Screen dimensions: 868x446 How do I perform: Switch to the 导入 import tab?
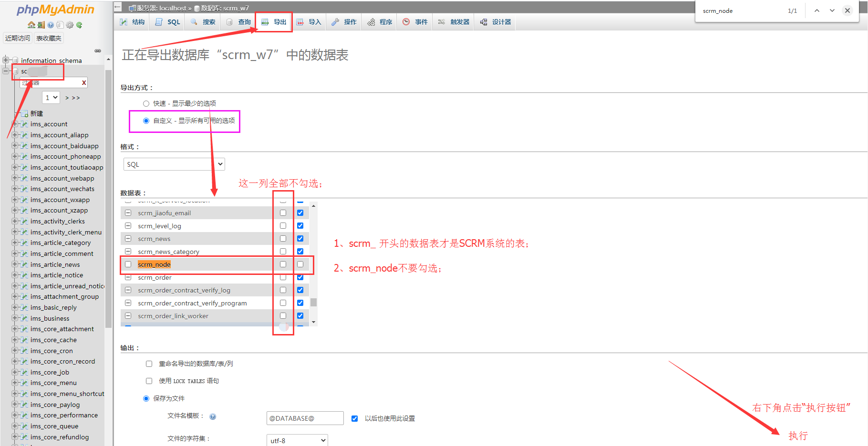[309, 22]
